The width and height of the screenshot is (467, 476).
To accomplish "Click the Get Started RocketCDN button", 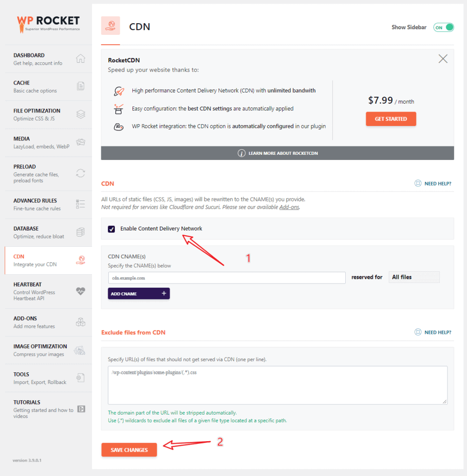I will 391,119.
